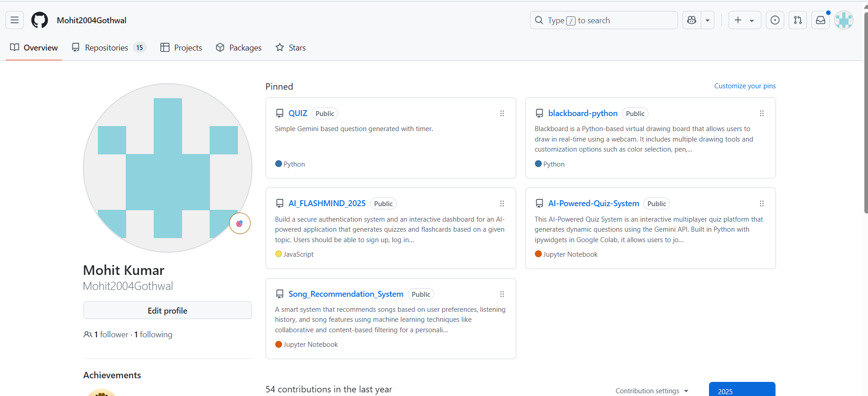Click the Achievements heading
The width and height of the screenshot is (868, 396).
point(112,375)
